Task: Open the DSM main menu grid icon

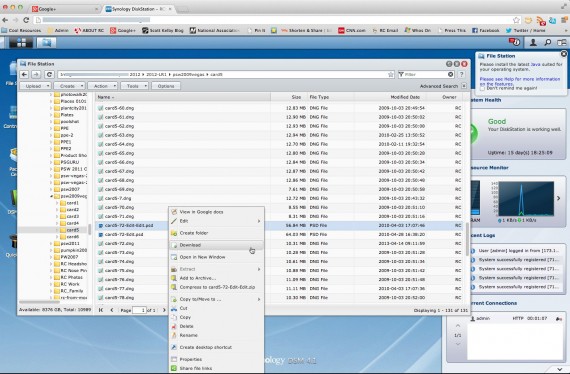Action: [x=21, y=43]
